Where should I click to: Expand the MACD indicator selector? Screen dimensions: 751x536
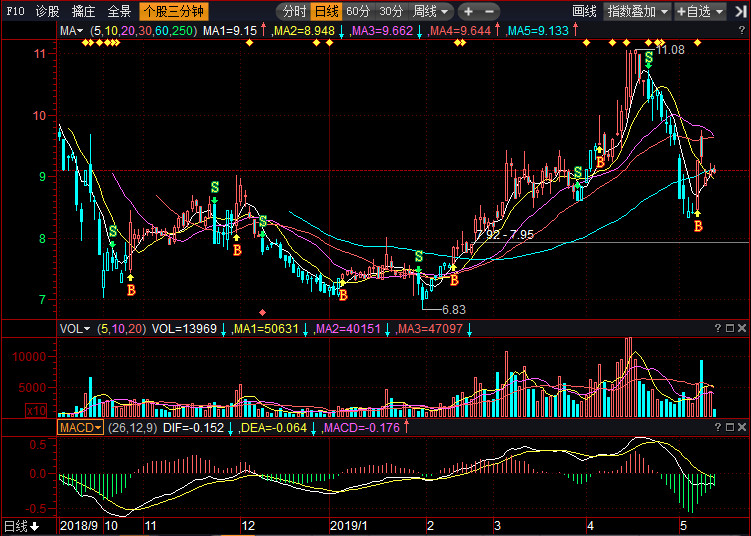pyautogui.click(x=81, y=427)
